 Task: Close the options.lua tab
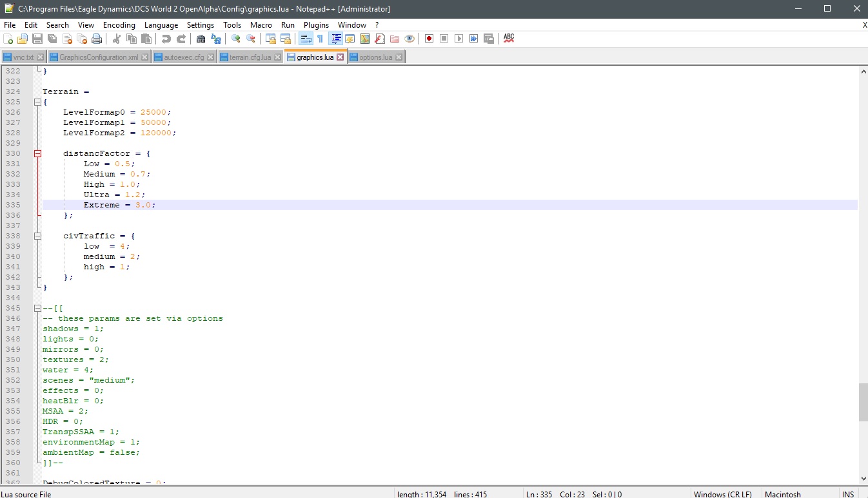(399, 57)
